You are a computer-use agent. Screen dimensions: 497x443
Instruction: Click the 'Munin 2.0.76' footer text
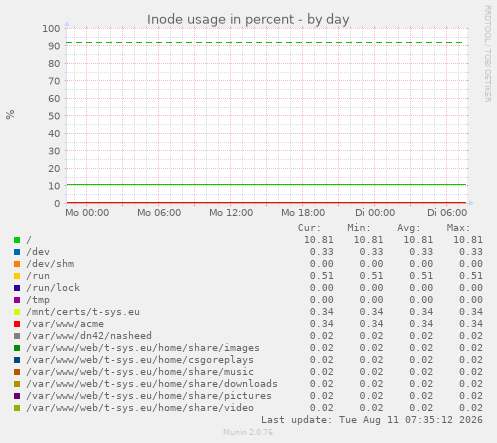click(248, 432)
